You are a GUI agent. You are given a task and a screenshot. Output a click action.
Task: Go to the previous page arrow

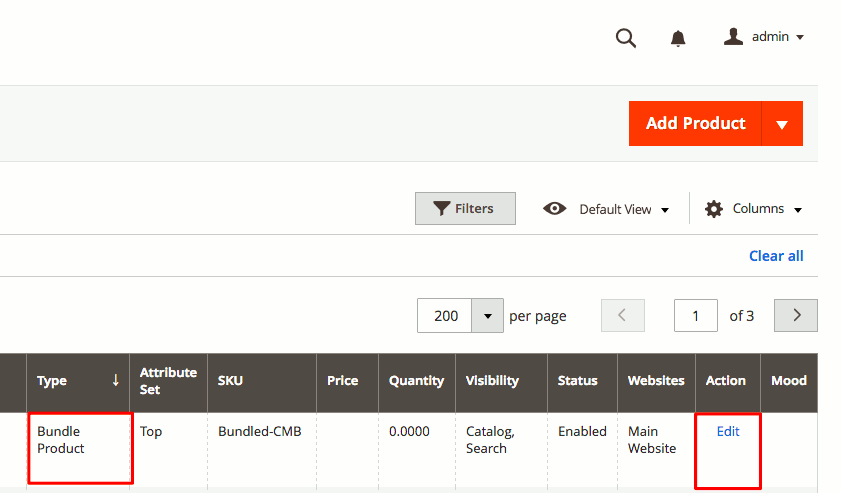click(x=623, y=315)
